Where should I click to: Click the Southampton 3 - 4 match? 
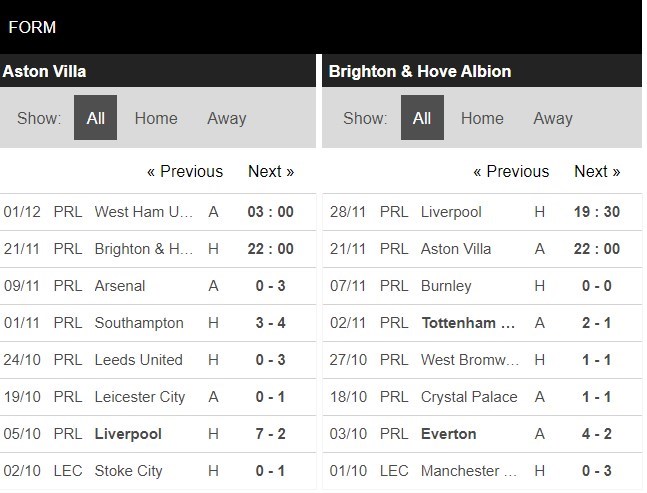271,323
